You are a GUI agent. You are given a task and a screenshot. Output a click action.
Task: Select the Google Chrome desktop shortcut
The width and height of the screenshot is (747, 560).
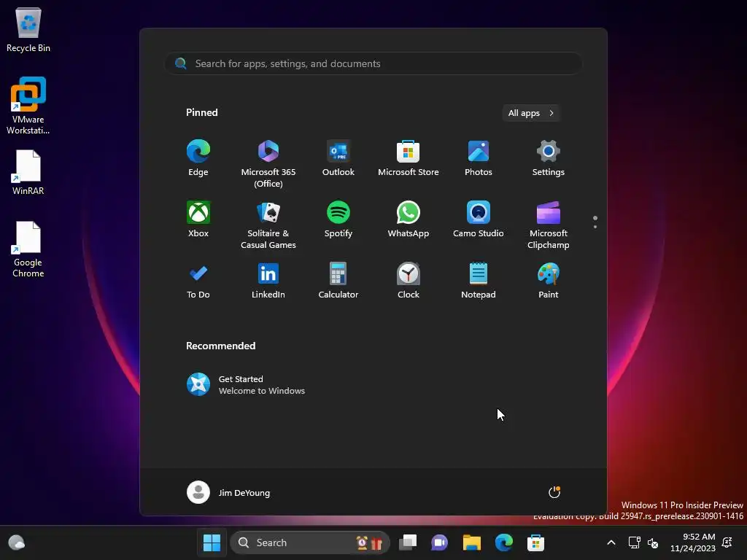click(x=28, y=249)
